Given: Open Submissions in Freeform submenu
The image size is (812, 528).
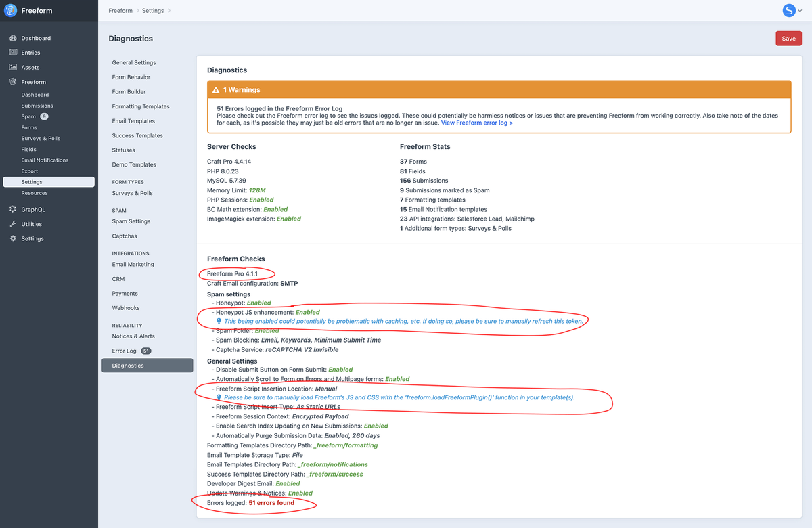Looking at the screenshot, I should click(37, 106).
